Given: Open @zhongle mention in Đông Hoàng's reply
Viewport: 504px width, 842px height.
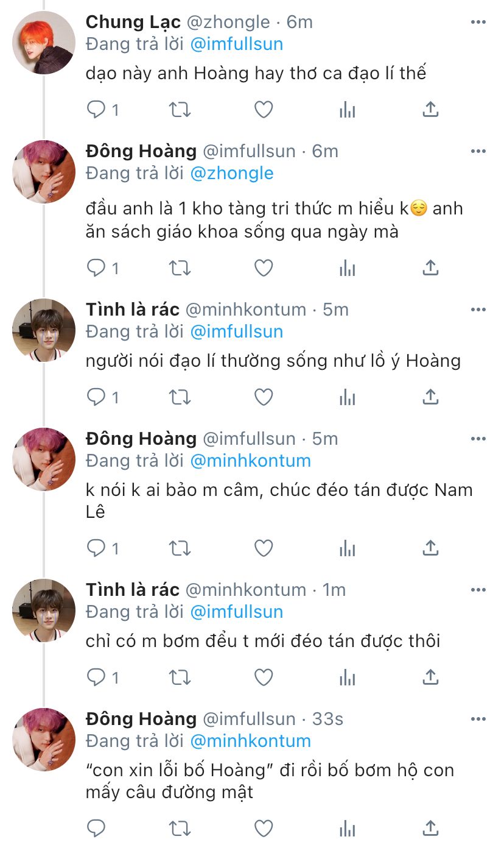Looking at the screenshot, I should click(232, 174).
